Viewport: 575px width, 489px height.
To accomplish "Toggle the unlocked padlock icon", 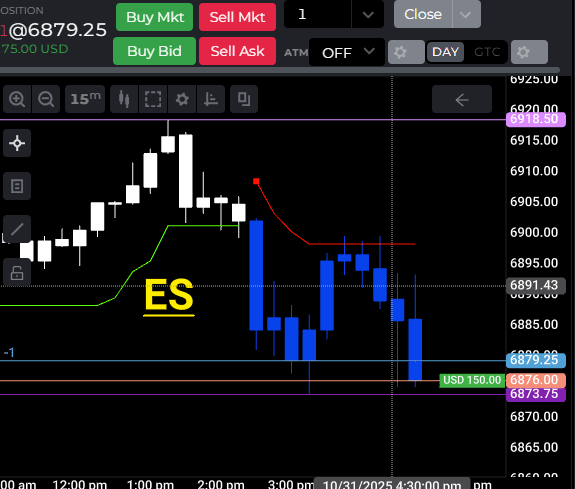I will (x=17, y=272).
